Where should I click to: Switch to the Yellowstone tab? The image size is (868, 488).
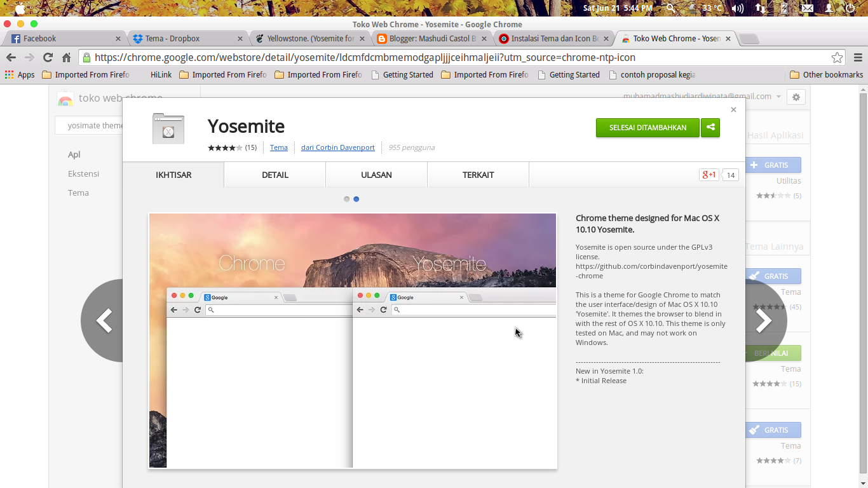click(309, 39)
